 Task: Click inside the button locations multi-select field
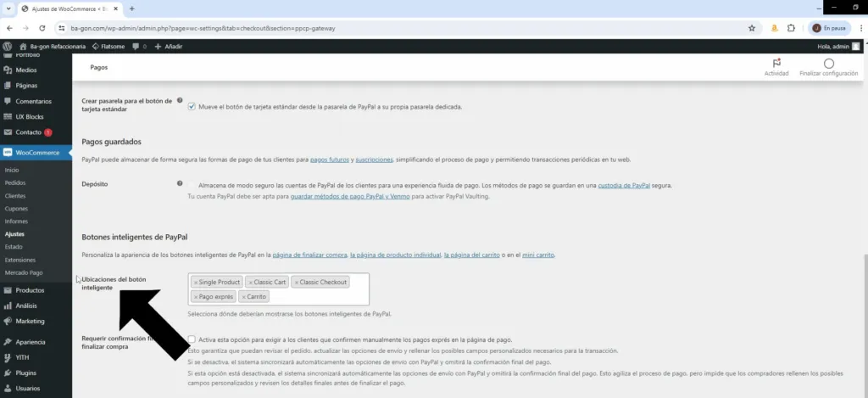pos(278,289)
